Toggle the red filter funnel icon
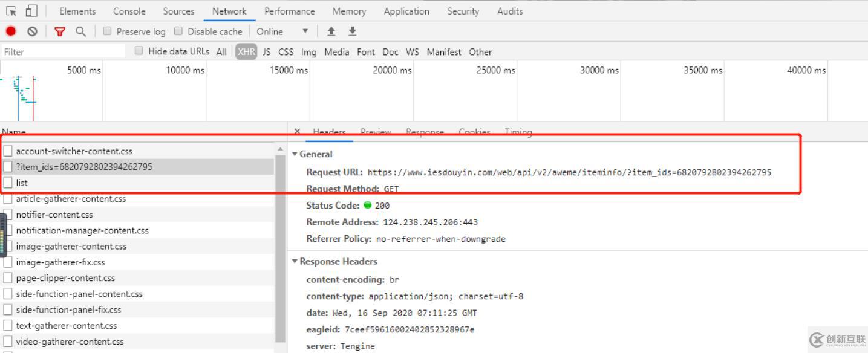The height and width of the screenshot is (353, 868). coord(60,31)
